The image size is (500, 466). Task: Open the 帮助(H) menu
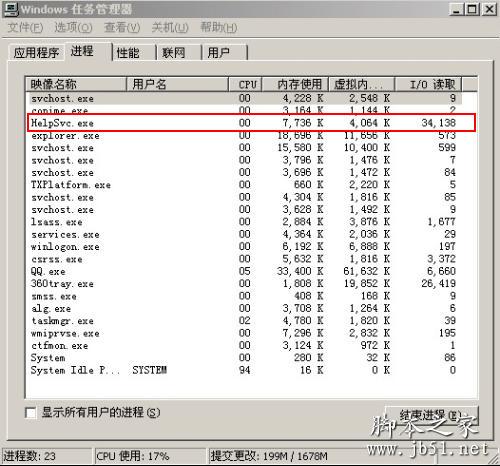[x=219, y=27]
